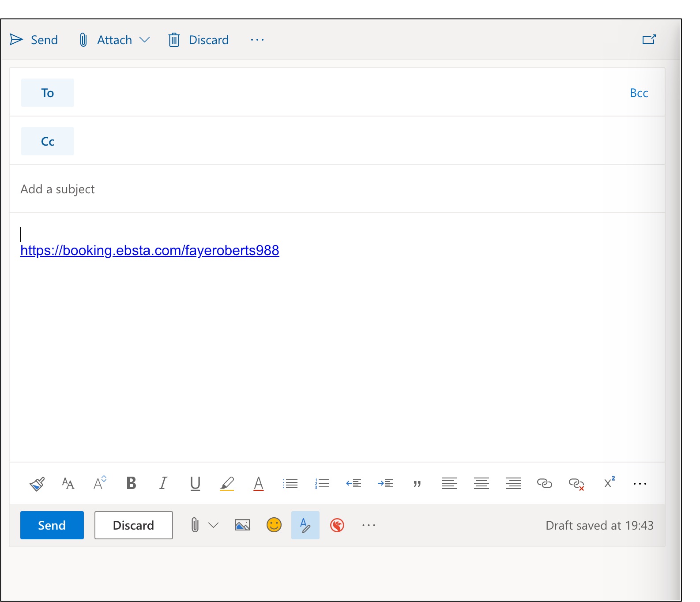Open the booking.ebsta.com link in message
700x602 pixels.
(150, 251)
